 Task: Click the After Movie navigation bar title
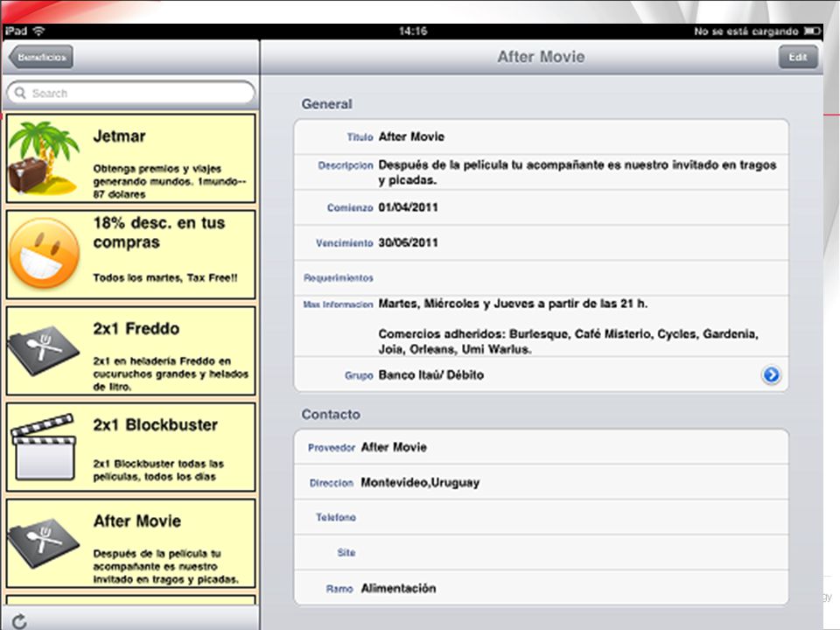click(x=541, y=57)
